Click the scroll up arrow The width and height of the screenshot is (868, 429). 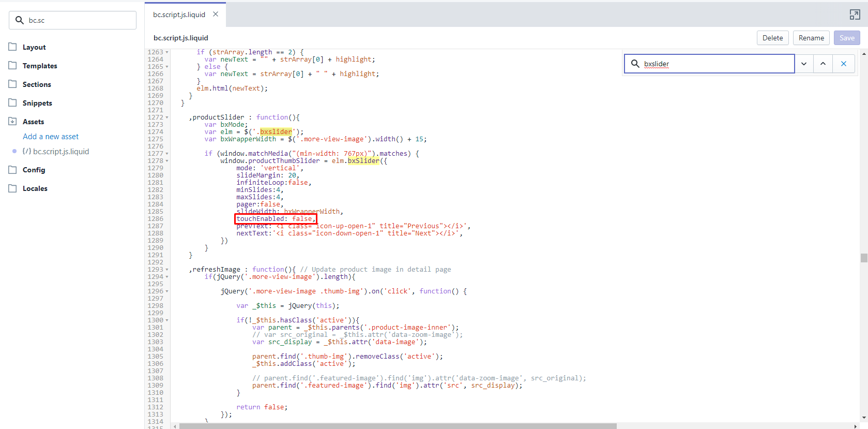pos(864,53)
